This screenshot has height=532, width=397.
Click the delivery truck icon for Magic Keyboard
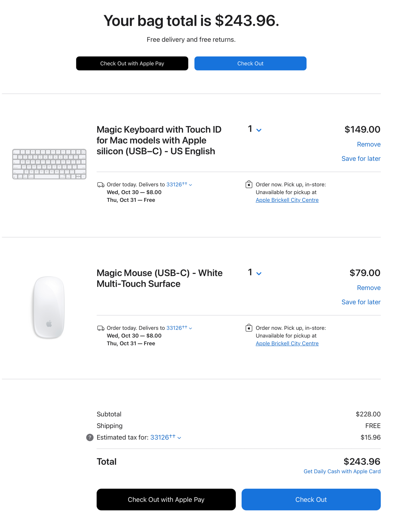pyautogui.click(x=101, y=185)
